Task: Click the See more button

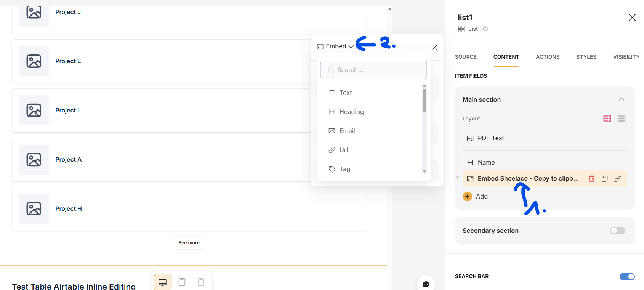Action: (x=189, y=243)
